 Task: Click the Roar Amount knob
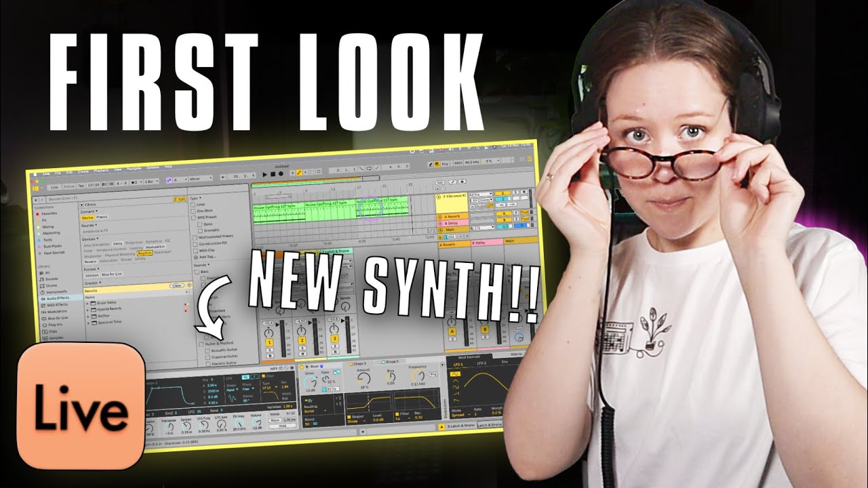pos(364,378)
